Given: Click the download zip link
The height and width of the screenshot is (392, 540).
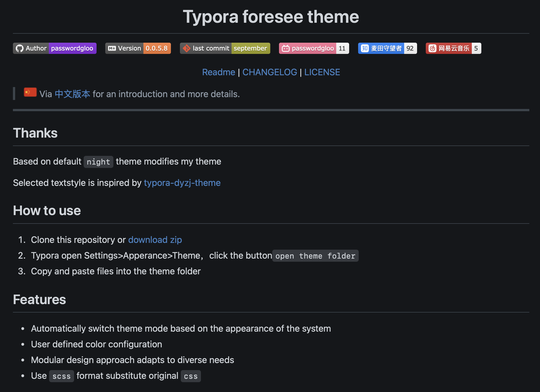Looking at the screenshot, I should tap(155, 240).
